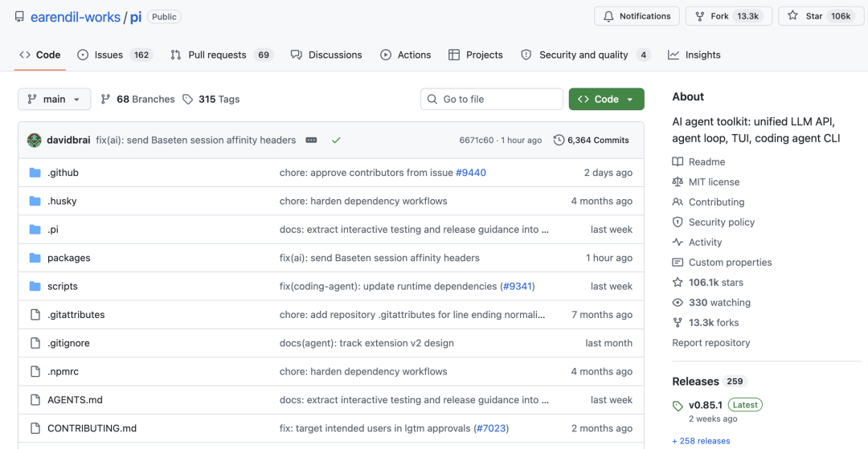The width and height of the screenshot is (868, 449).
Task: View the 315 Tags link
Action: 211,99
